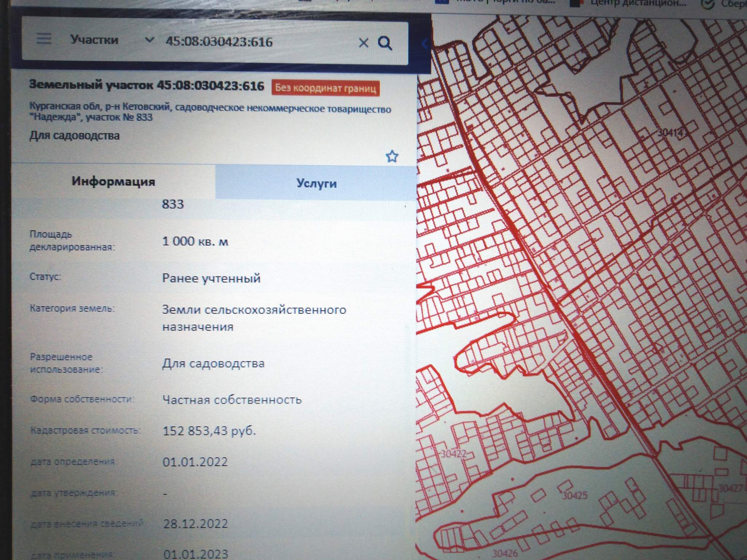Viewport: 747px width, 560px height.
Task: Select determination date 01.01.2022
Action: tap(195, 462)
